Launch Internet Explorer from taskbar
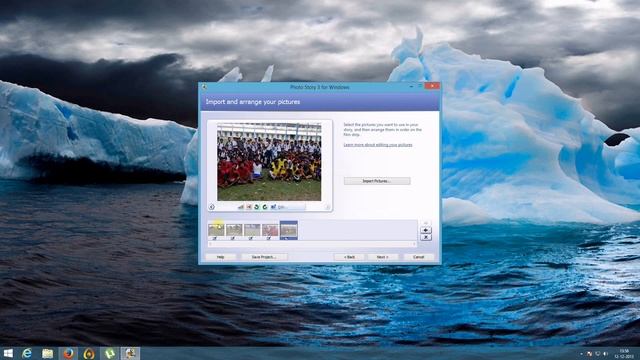 (x=27, y=353)
